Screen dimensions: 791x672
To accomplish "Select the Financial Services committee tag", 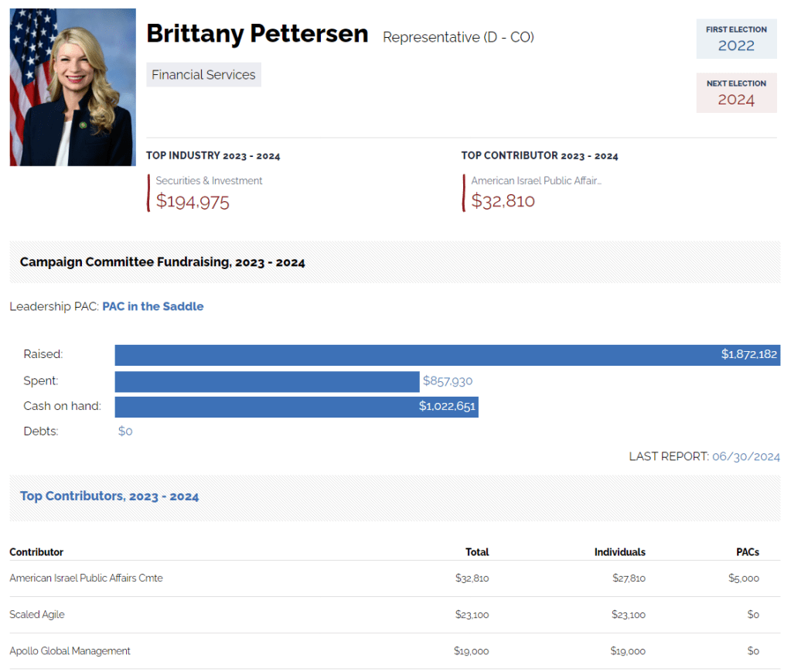I will point(203,75).
